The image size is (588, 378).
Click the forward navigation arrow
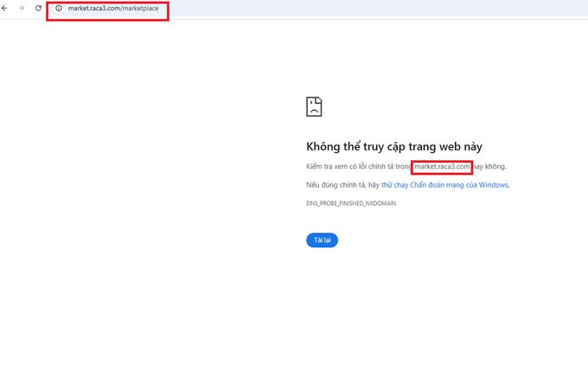point(21,8)
